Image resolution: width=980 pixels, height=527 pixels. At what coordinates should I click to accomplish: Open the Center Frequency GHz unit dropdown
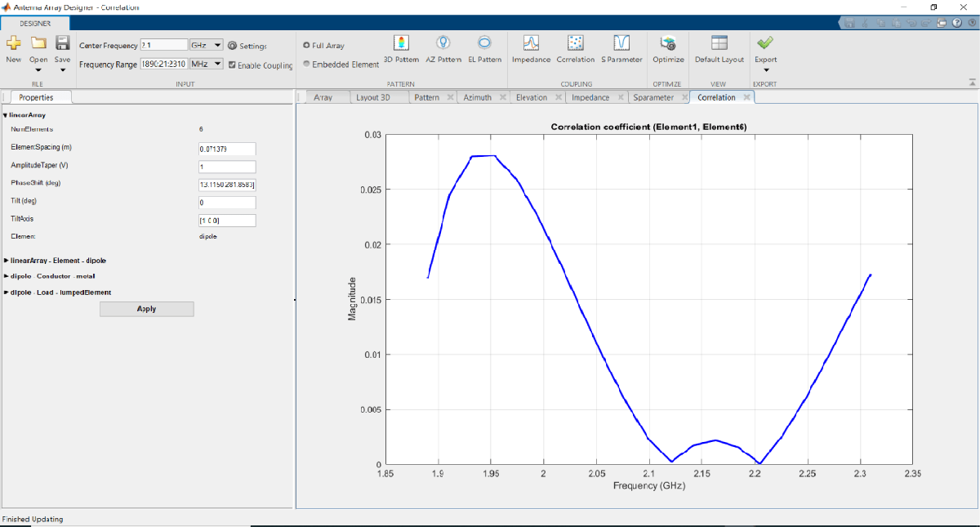(206, 46)
